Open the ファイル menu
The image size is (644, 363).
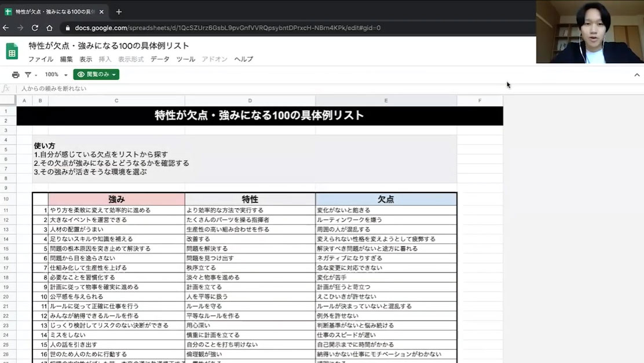(41, 59)
